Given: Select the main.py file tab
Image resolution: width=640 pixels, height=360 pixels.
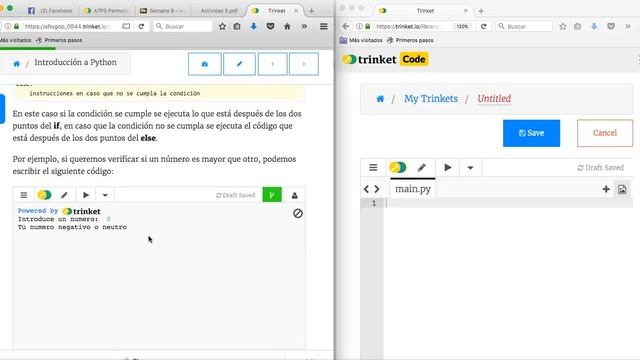Looking at the screenshot, I should (413, 189).
